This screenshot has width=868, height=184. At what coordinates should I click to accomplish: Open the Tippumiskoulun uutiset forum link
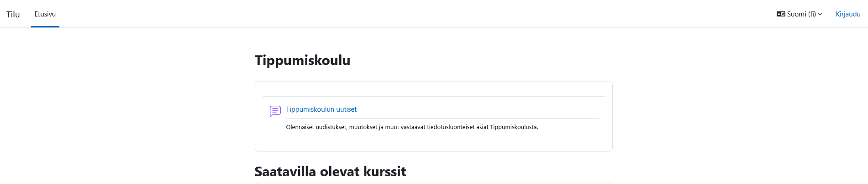tap(321, 109)
